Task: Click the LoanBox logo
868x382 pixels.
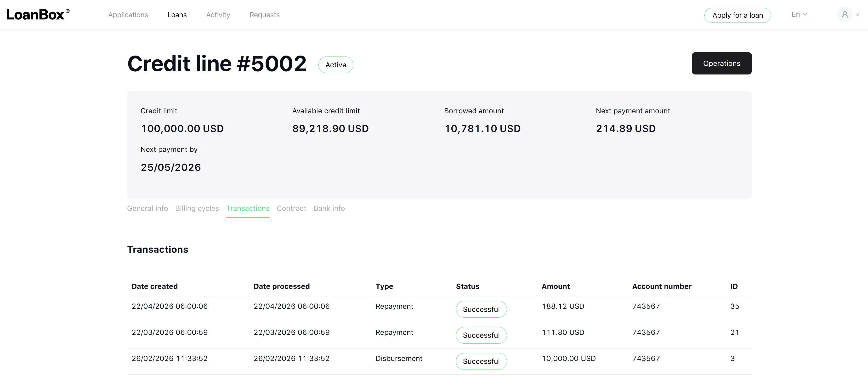Action: click(x=38, y=15)
